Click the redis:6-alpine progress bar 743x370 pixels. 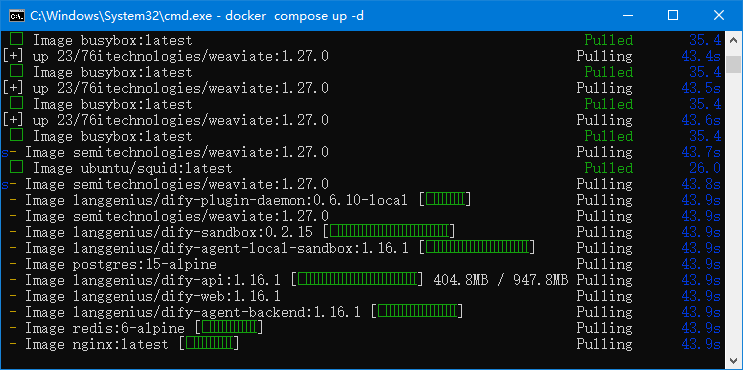[229, 327]
